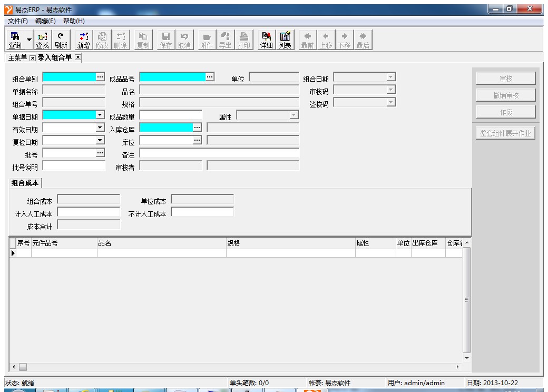Switch to the 主菜单 tab

point(16,57)
